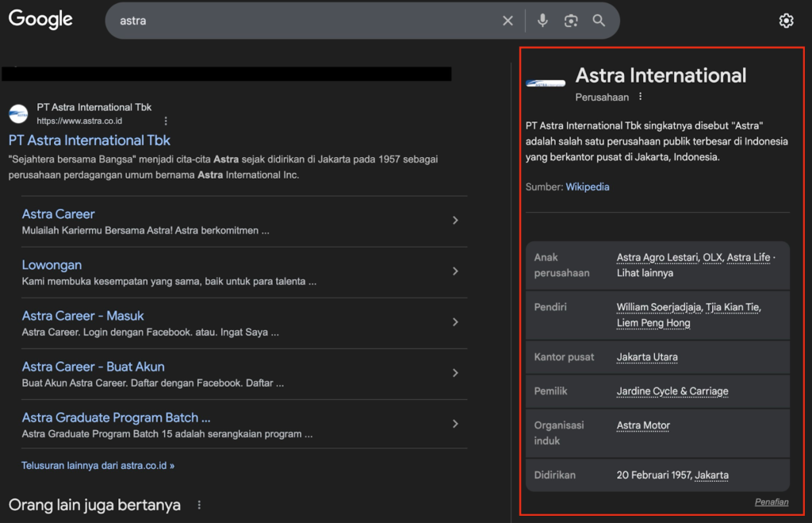
Task: Expand the Lowongan sitelink chevron
Action: point(455,271)
